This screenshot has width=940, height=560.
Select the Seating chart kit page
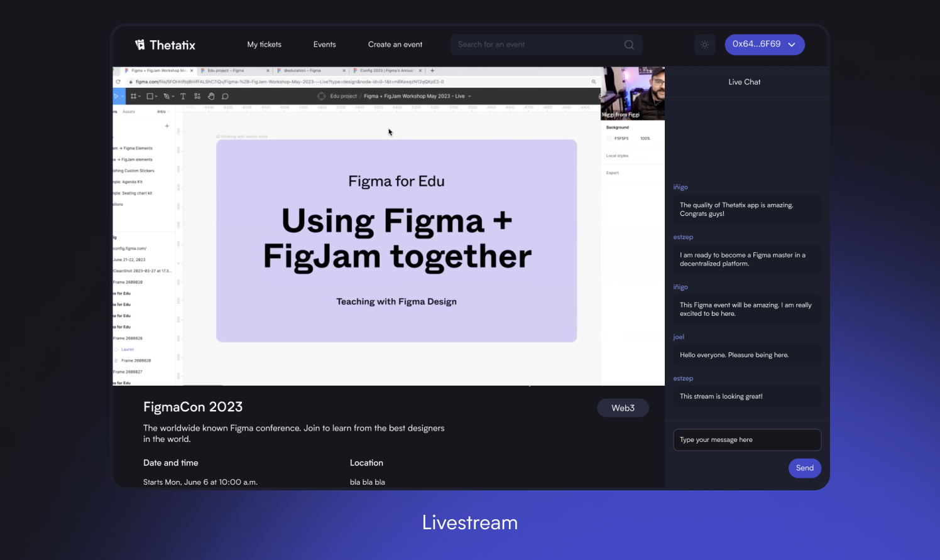click(x=133, y=193)
